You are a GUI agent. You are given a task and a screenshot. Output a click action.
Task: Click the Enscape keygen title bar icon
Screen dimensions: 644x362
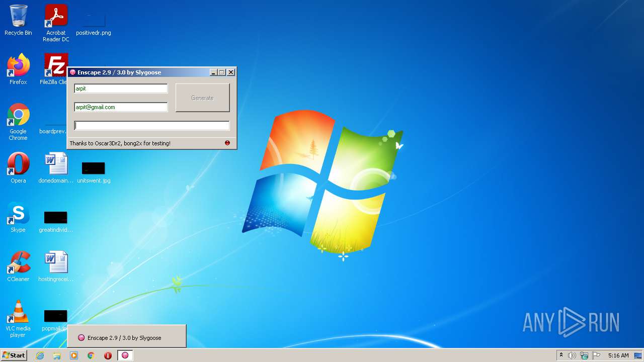click(72, 72)
